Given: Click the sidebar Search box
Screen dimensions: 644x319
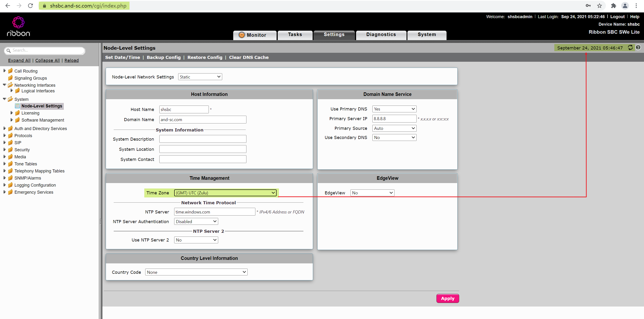Looking at the screenshot, I should coord(45,50).
